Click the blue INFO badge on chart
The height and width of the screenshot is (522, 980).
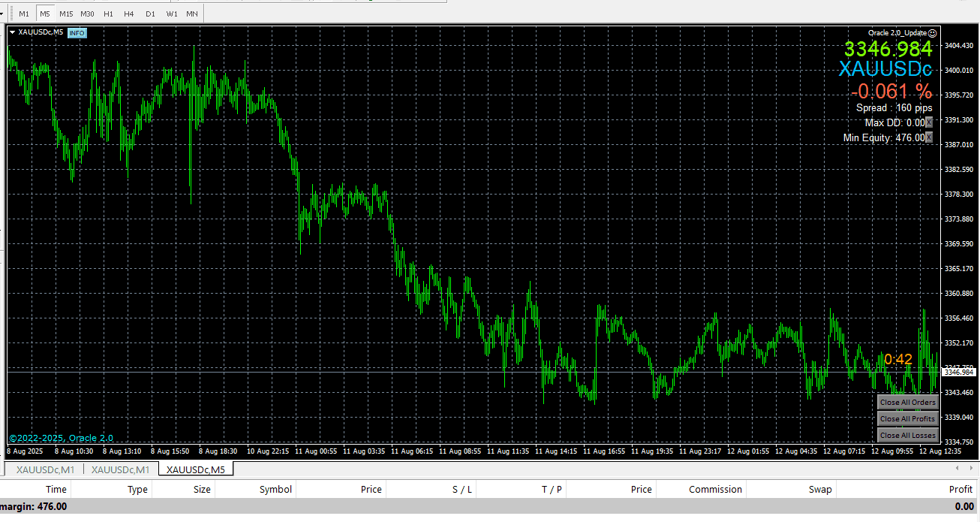click(77, 32)
